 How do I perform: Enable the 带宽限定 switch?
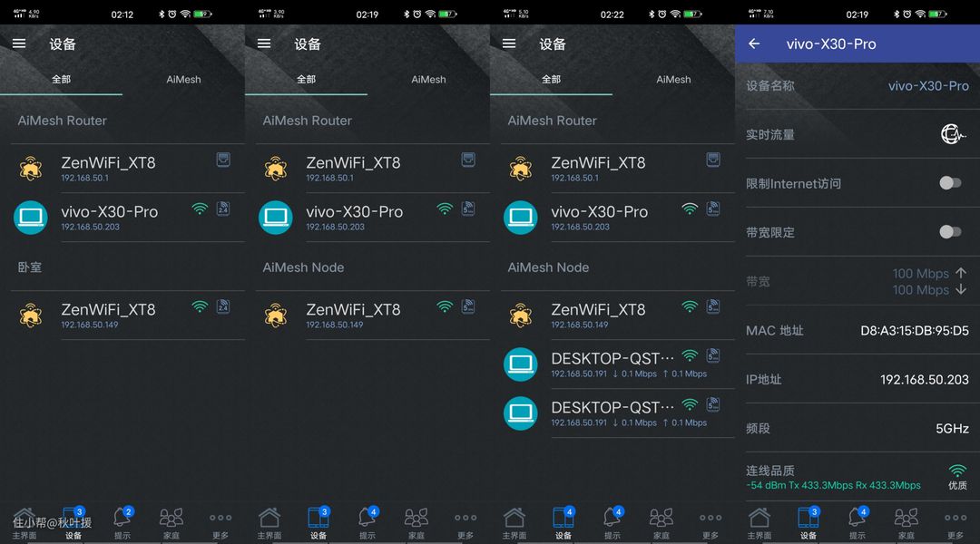point(949,232)
